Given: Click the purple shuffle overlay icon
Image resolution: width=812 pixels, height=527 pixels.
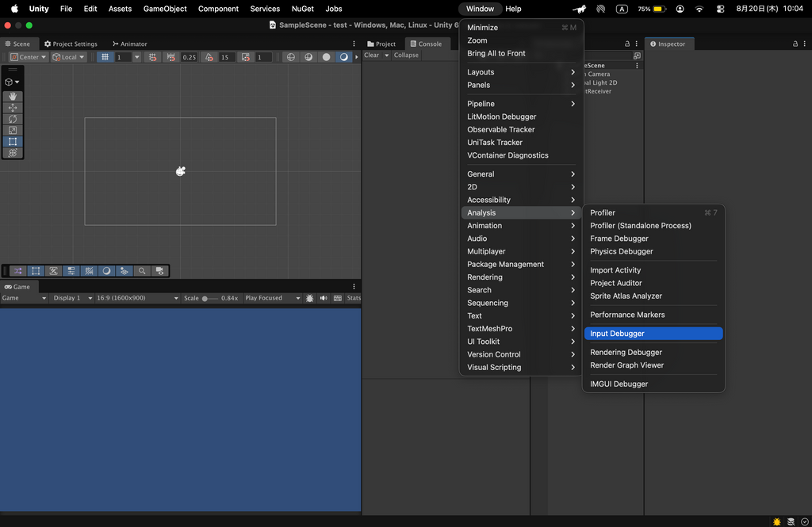Looking at the screenshot, I should [x=18, y=271].
